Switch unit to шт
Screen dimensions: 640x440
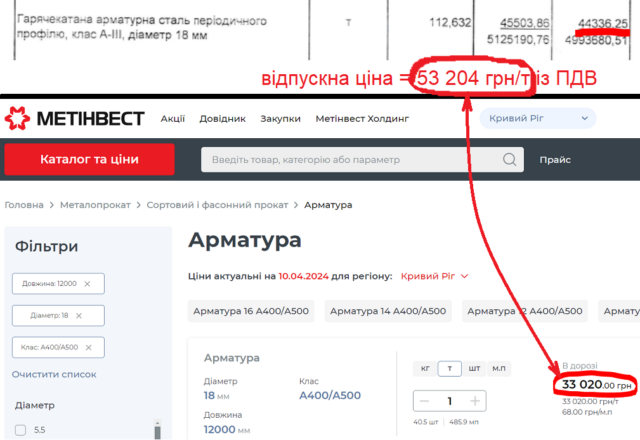[x=474, y=368]
